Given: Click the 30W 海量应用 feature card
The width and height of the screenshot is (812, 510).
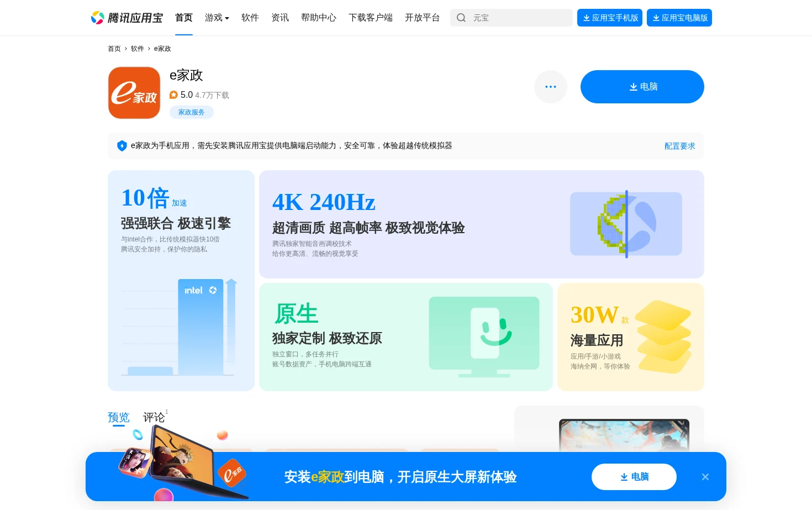Looking at the screenshot, I should click(631, 337).
